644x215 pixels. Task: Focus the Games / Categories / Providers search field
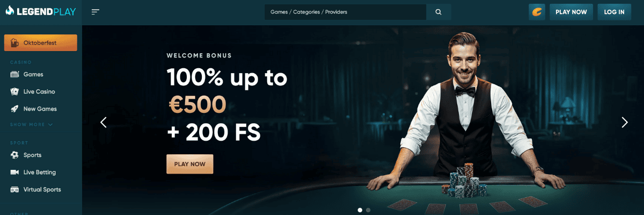tap(345, 12)
